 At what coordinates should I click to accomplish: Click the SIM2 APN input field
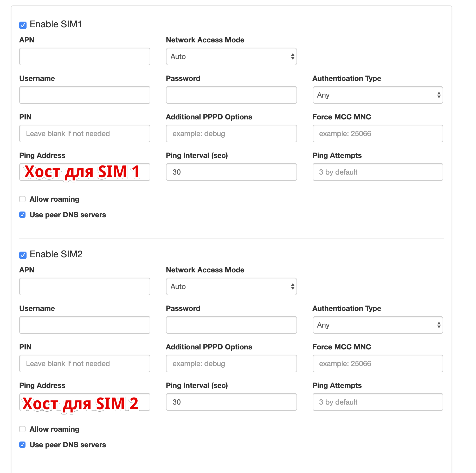(85, 286)
